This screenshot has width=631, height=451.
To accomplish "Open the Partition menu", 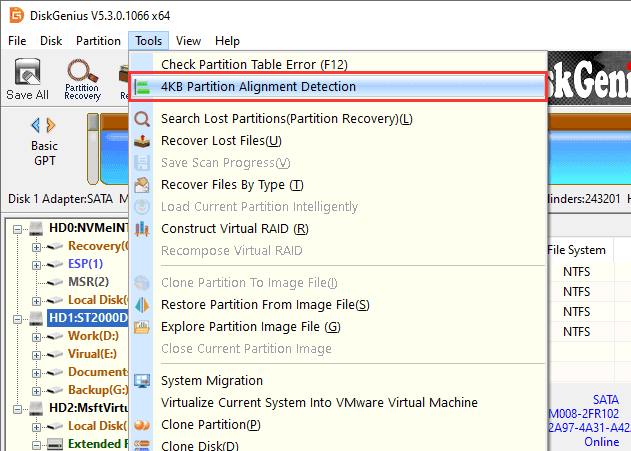I will (98, 41).
